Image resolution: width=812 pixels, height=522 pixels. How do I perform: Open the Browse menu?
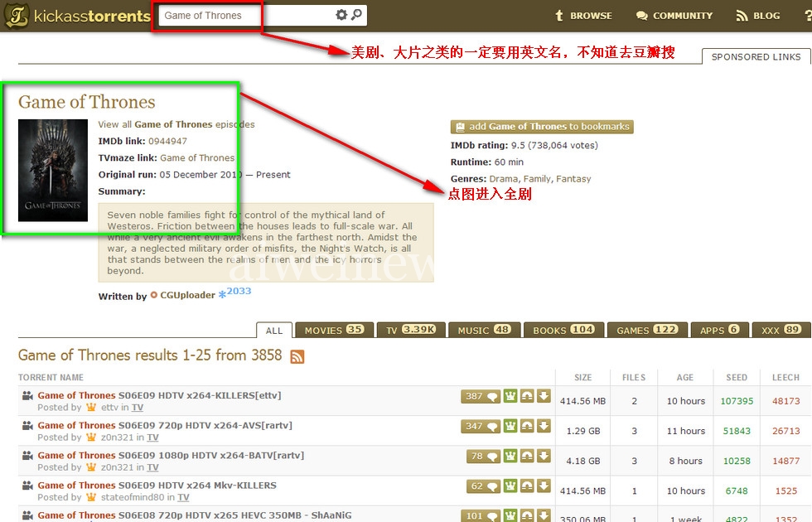click(x=583, y=16)
